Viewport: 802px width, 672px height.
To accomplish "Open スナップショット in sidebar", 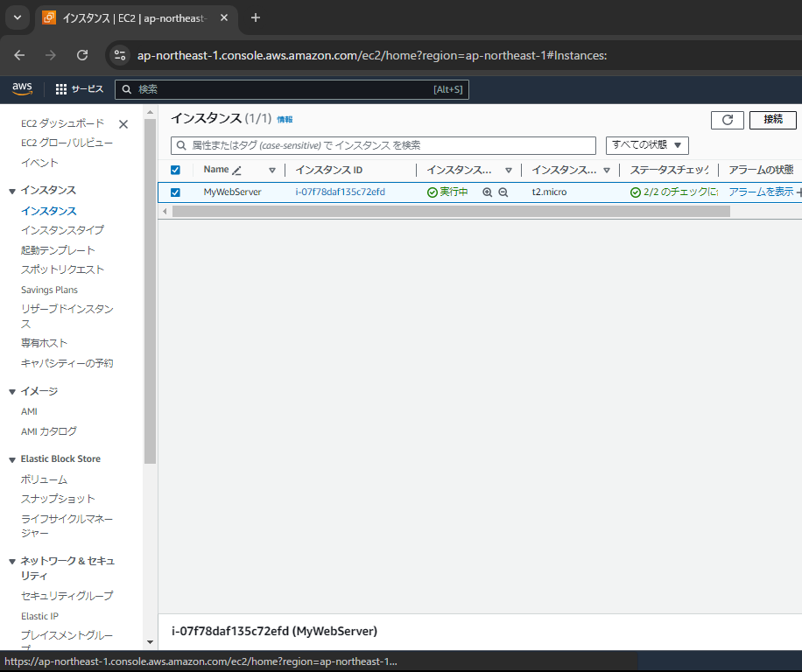I will [x=58, y=498].
